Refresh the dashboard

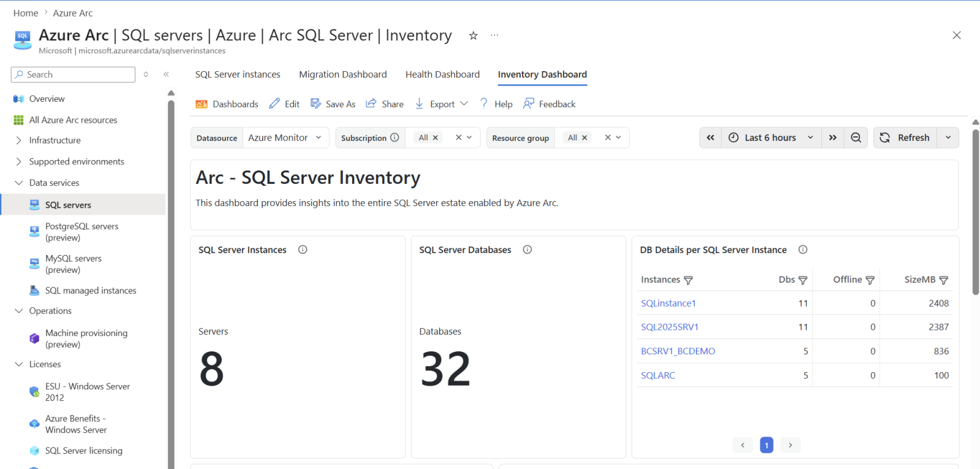pyautogui.click(x=905, y=138)
